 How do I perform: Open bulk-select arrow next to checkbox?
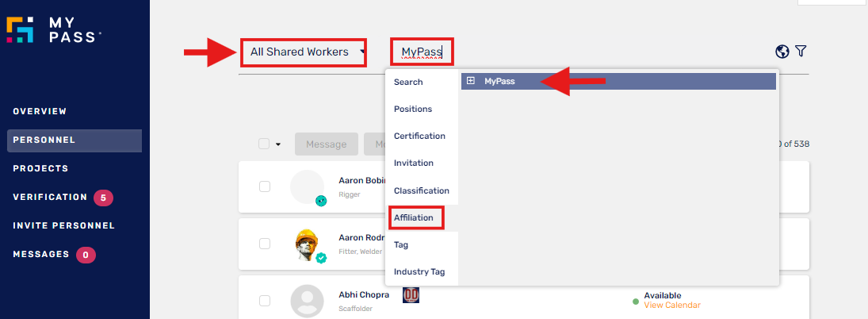tap(278, 144)
